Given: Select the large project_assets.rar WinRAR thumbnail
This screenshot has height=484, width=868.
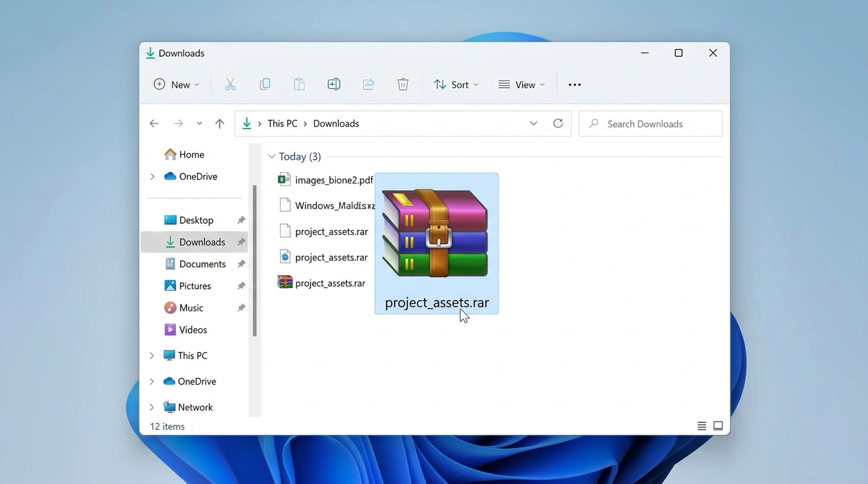Looking at the screenshot, I should coord(437,243).
